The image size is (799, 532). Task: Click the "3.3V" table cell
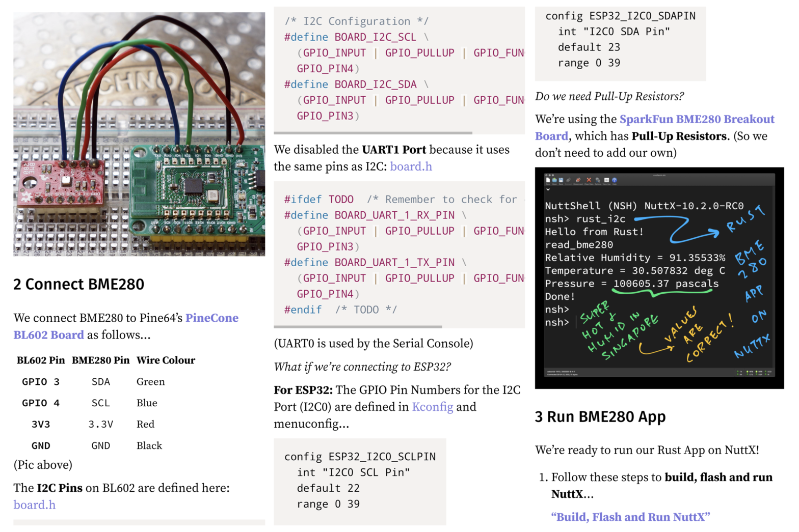pyautogui.click(x=101, y=425)
